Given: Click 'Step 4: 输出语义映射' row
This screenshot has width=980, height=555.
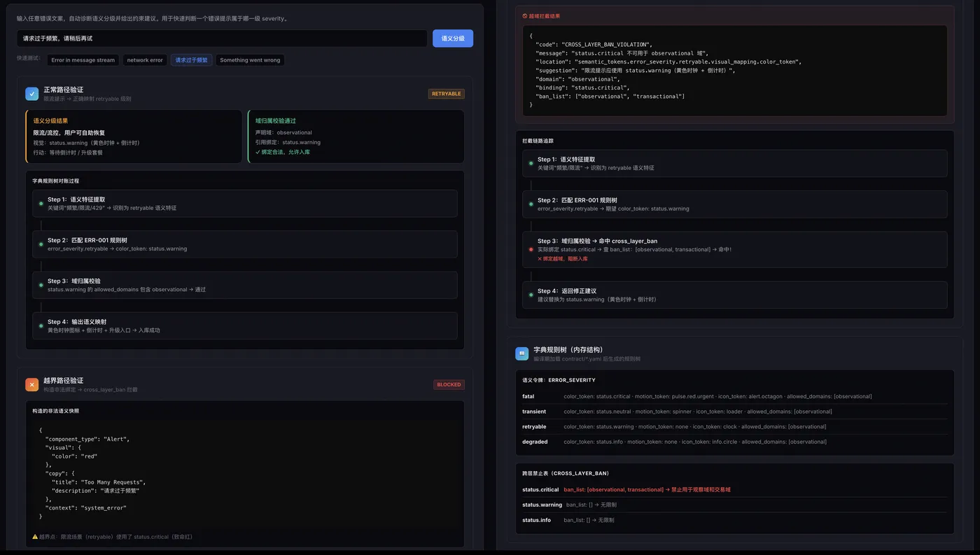Looking at the screenshot, I should pos(244,325).
